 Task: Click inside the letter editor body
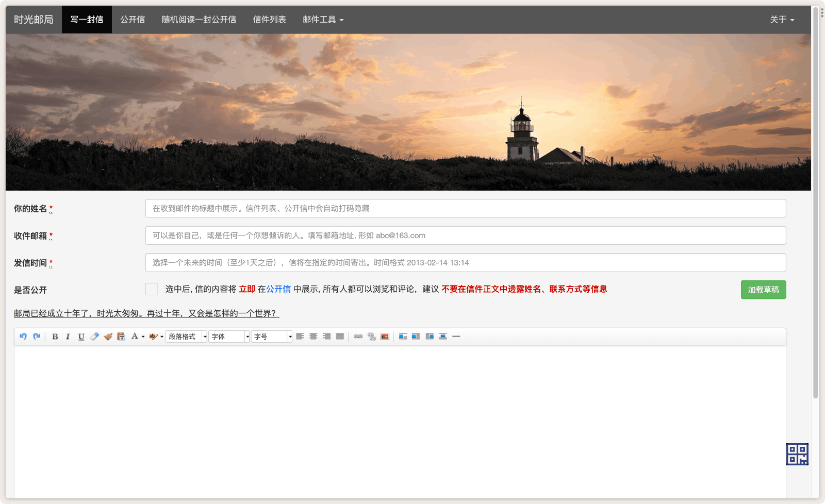click(400, 422)
